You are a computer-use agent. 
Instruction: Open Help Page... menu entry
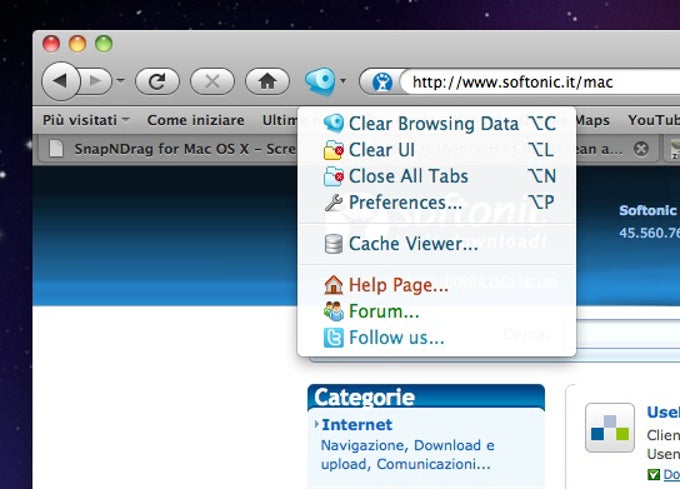(x=437, y=285)
